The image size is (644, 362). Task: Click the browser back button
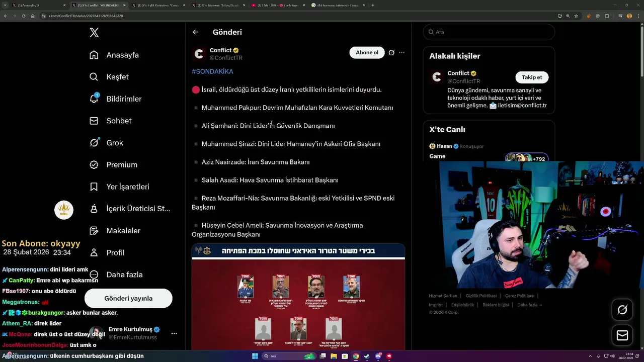click(6, 16)
